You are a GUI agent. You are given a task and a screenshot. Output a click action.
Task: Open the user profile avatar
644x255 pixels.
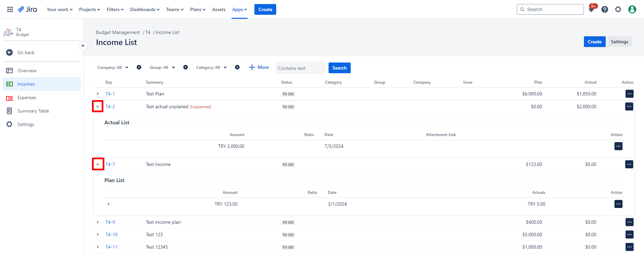(632, 9)
